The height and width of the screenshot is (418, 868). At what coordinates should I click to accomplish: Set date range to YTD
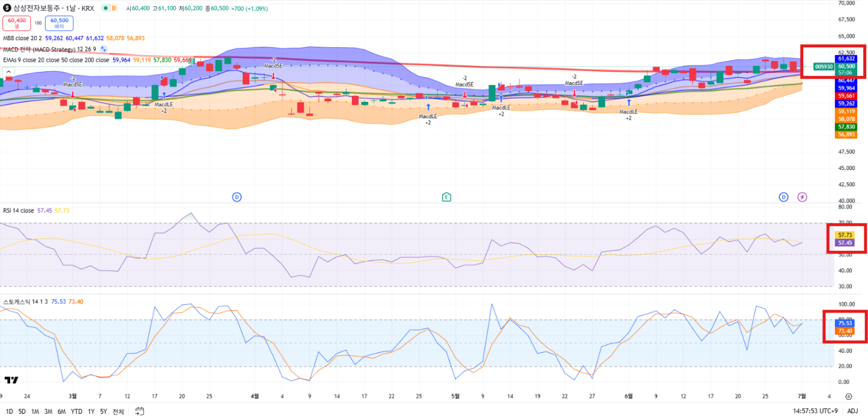tap(77, 411)
